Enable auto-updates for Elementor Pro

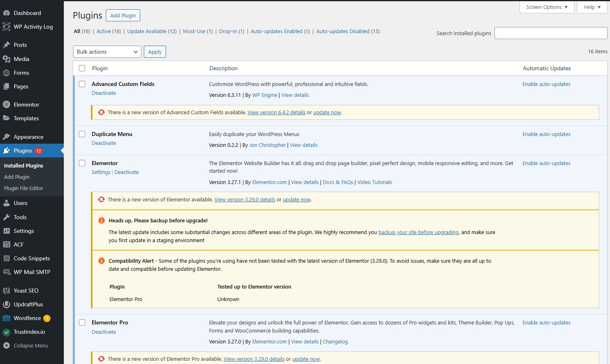(546, 322)
